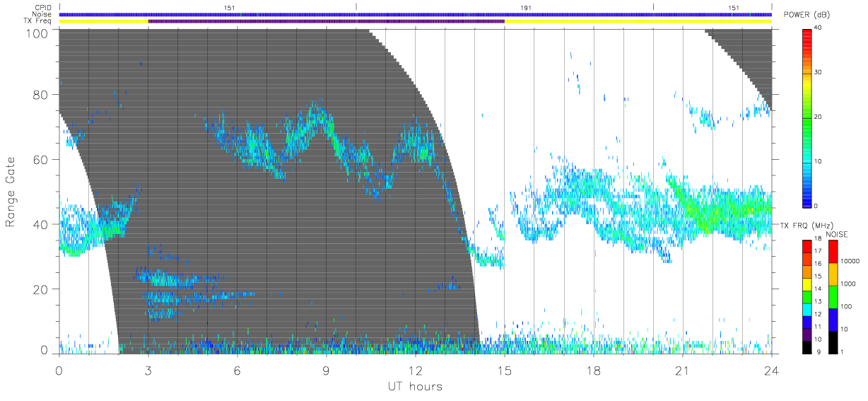868x401 pixels.
Task: Click the "Range Gate" y-axis title
Action: pos(11,190)
